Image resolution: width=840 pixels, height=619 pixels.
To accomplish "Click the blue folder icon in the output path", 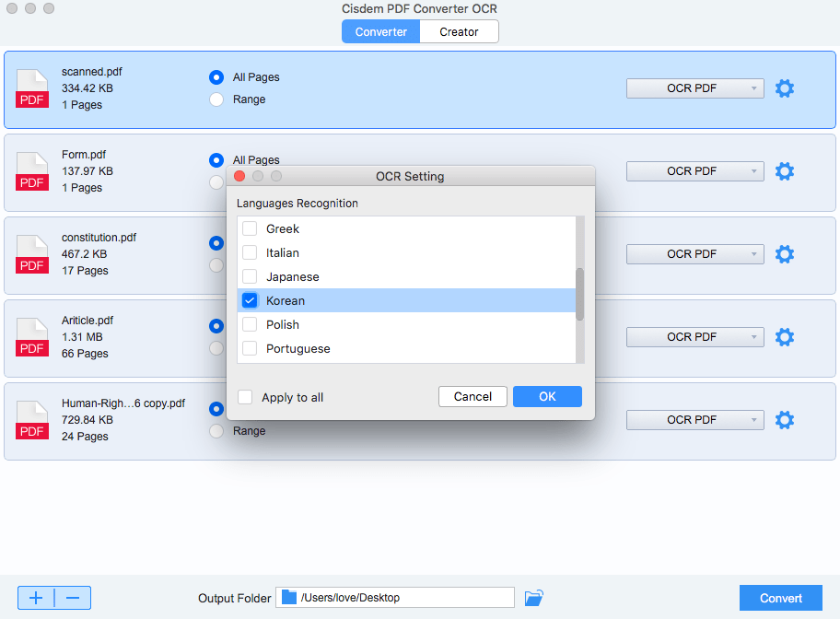I will (289, 597).
